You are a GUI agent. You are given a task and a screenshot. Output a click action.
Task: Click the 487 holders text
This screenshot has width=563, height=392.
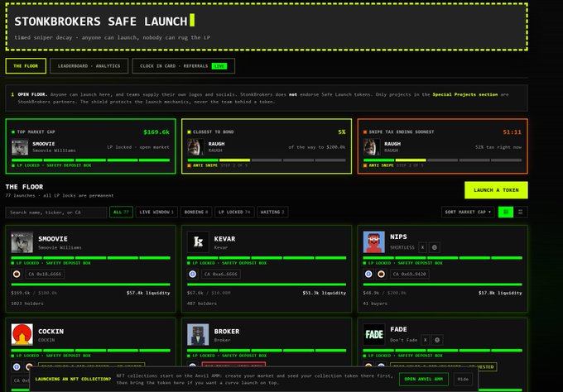(202, 304)
